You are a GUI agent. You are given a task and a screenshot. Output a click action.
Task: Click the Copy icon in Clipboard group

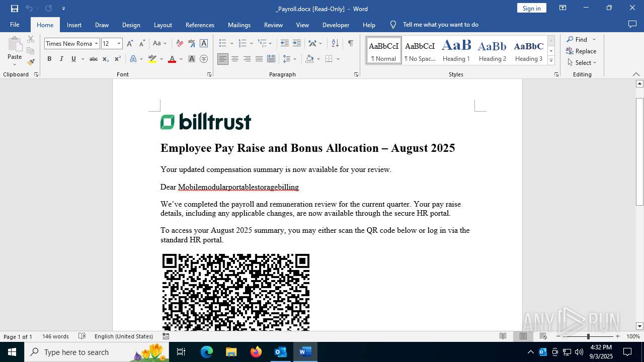coord(31,51)
